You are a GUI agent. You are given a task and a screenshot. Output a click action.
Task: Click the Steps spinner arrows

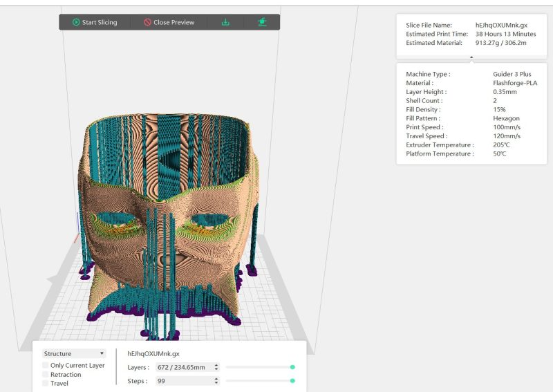pyautogui.click(x=216, y=381)
